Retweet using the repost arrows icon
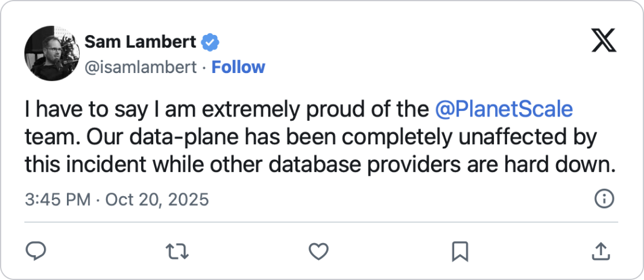Screen dimensions: 644x280 177,250
